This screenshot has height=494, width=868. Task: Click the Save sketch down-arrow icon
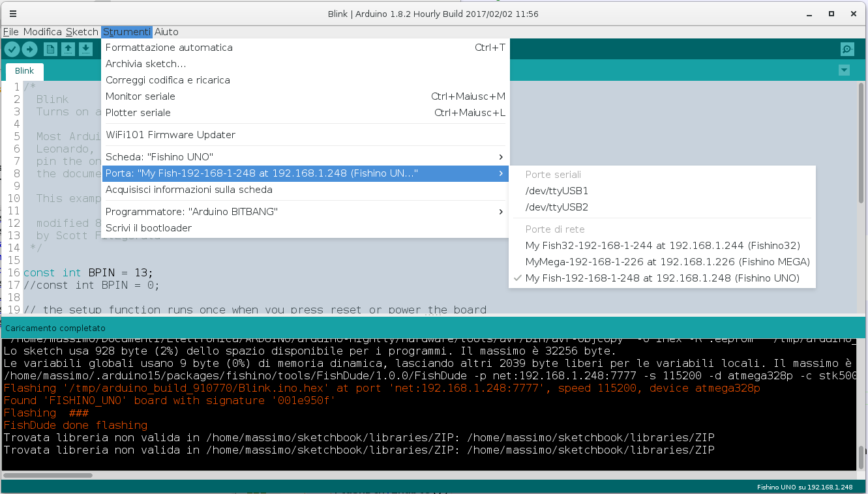pos(85,49)
